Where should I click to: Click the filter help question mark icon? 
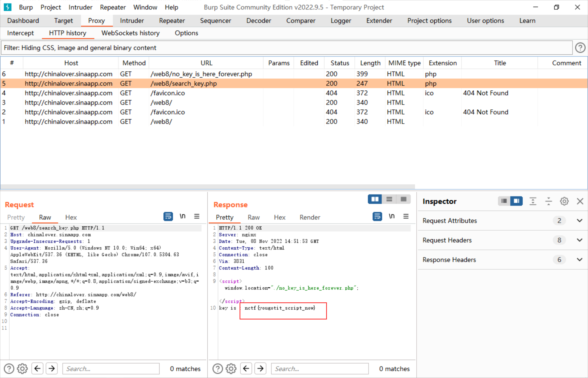coord(580,48)
